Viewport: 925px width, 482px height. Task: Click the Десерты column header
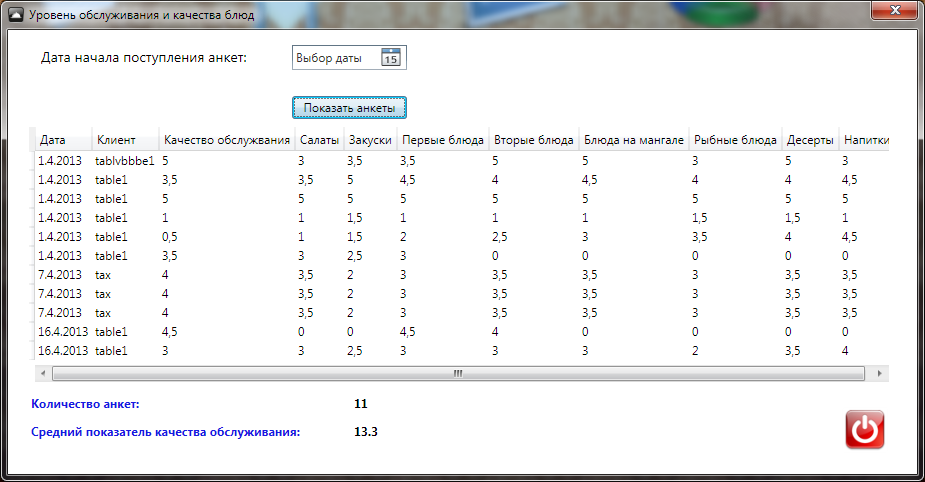(x=810, y=140)
